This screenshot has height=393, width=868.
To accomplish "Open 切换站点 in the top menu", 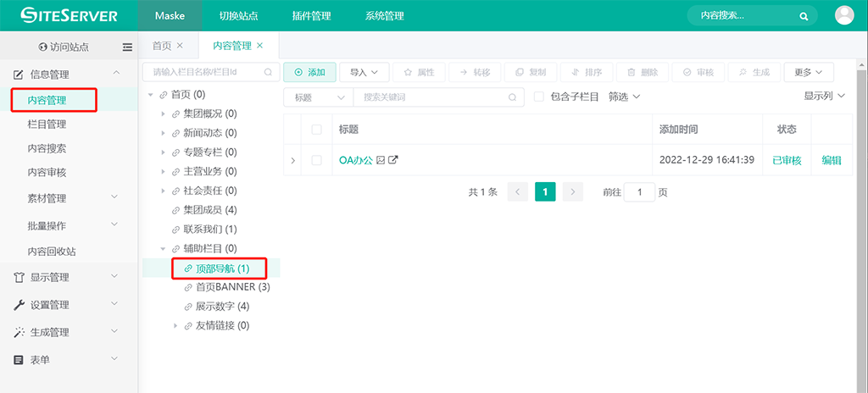I will [238, 16].
